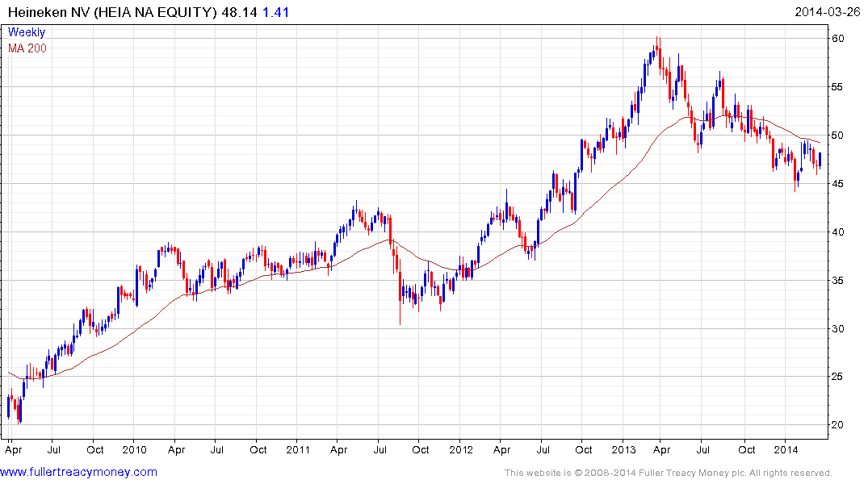Click the 60 price axis label

coord(837,38)
